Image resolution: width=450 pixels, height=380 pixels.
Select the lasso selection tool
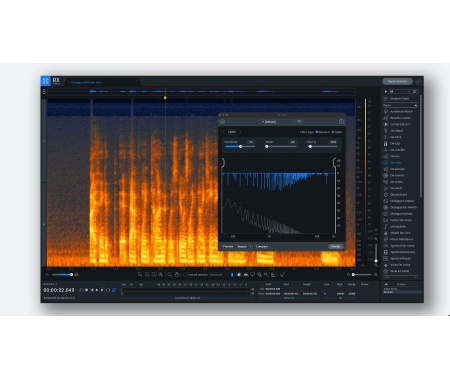[252, 275]
